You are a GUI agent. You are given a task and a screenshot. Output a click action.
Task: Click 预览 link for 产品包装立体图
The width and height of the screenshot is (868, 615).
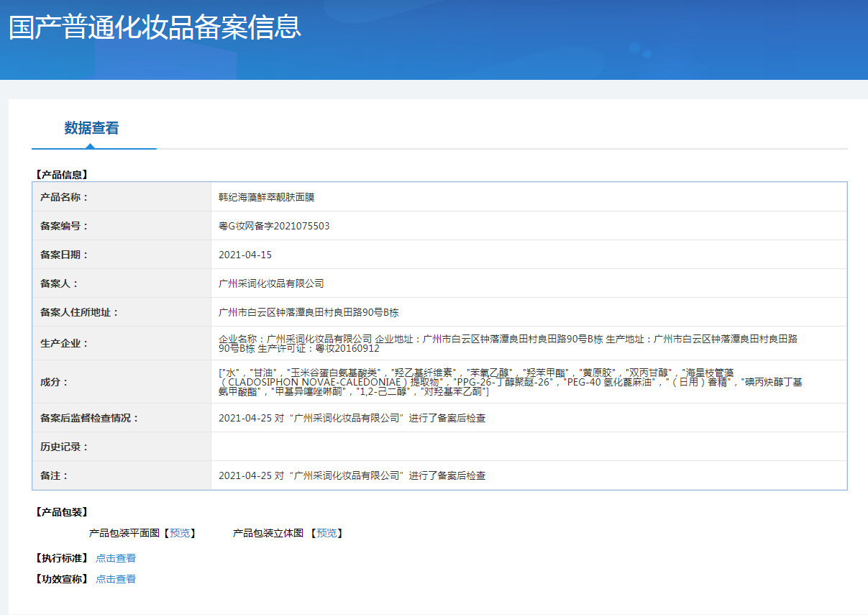coord(326,533)
